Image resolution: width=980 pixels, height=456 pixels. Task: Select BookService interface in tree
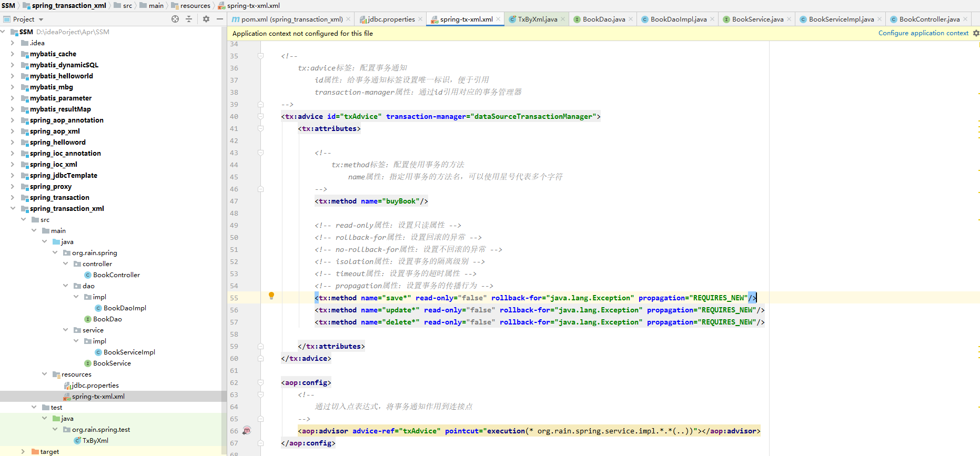(112, 363)
